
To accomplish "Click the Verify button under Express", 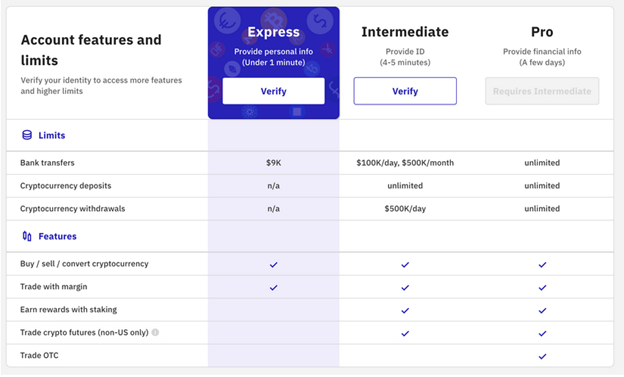I will pos(273,91).
